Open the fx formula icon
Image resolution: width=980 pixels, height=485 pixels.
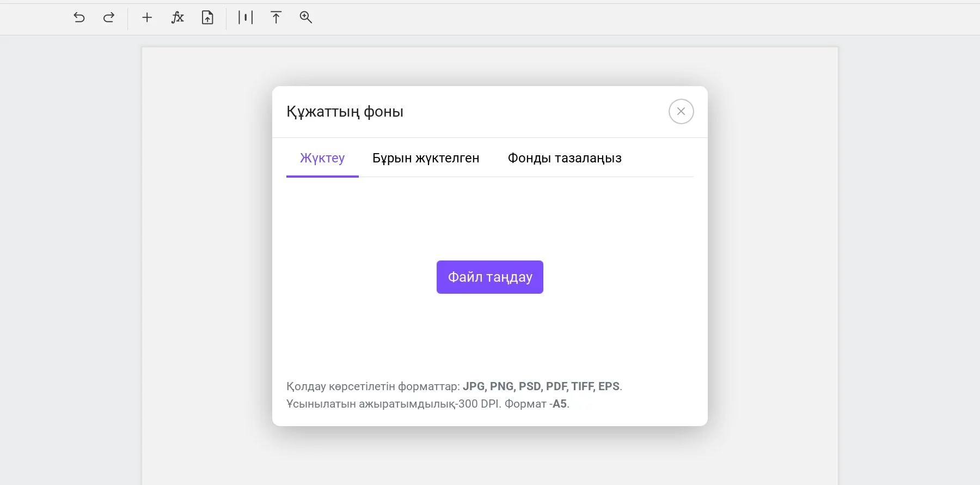tap(177, 17)
